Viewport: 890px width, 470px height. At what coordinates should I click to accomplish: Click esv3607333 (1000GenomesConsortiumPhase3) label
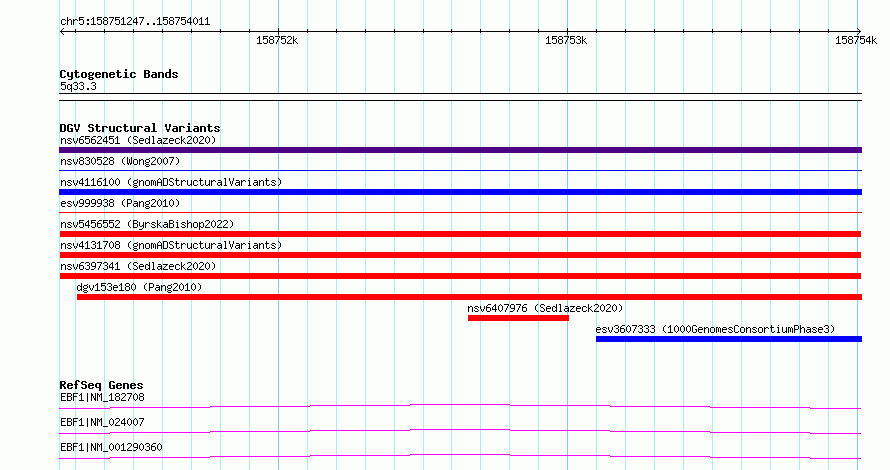click(715, 329)
